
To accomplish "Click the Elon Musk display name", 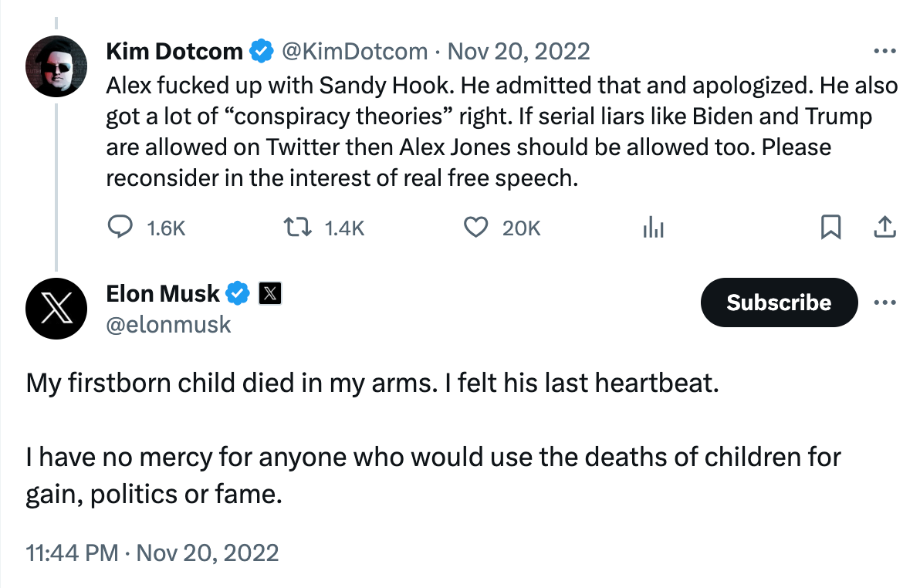I will 163,293.
